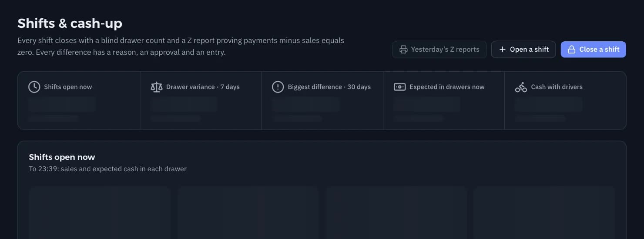644x239 pixels.
Task: Select the 'Expected in drawers now' label
Action: pos(447,87)
